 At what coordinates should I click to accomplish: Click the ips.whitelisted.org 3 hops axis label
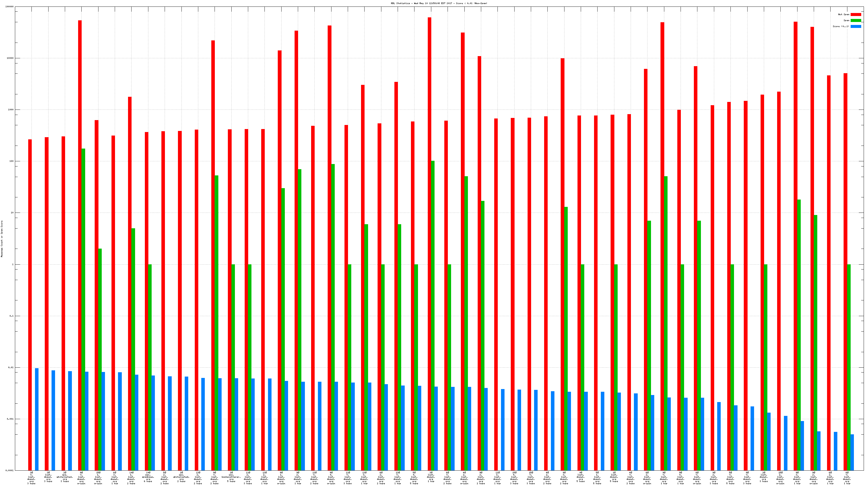(x=65, y=477)
